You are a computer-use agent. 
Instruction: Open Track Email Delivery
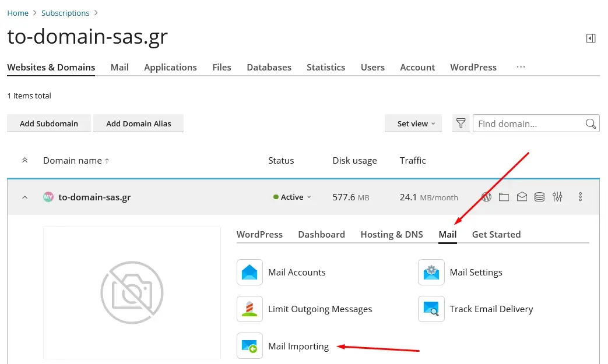click(491, 309)
